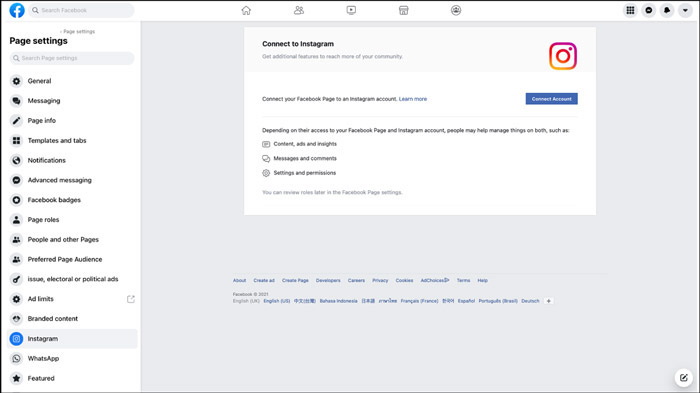Click the Ad limits gear icon
The width and height of the screenshot is (700, 393).
17,299
